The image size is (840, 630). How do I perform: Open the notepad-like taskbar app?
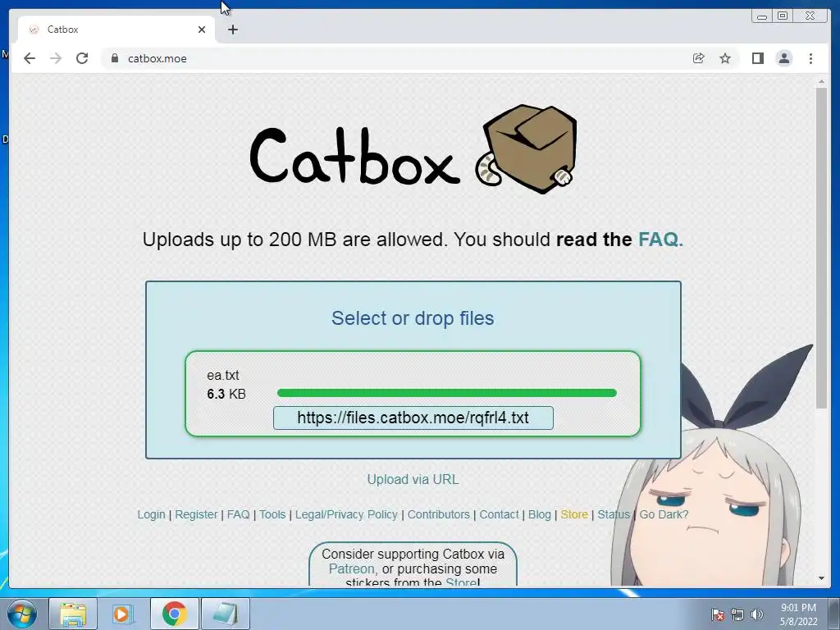(225, 614)
